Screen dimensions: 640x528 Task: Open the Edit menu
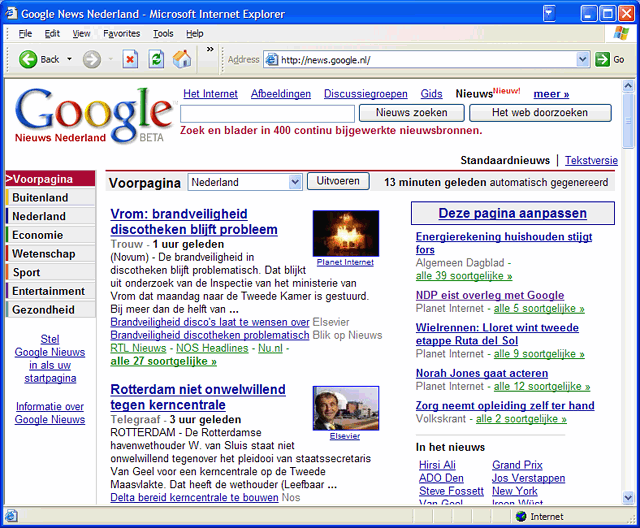coord(52,33)
